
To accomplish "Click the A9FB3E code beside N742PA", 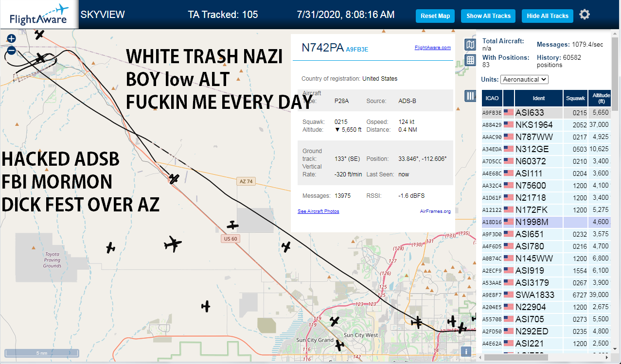I will (357, 49).
